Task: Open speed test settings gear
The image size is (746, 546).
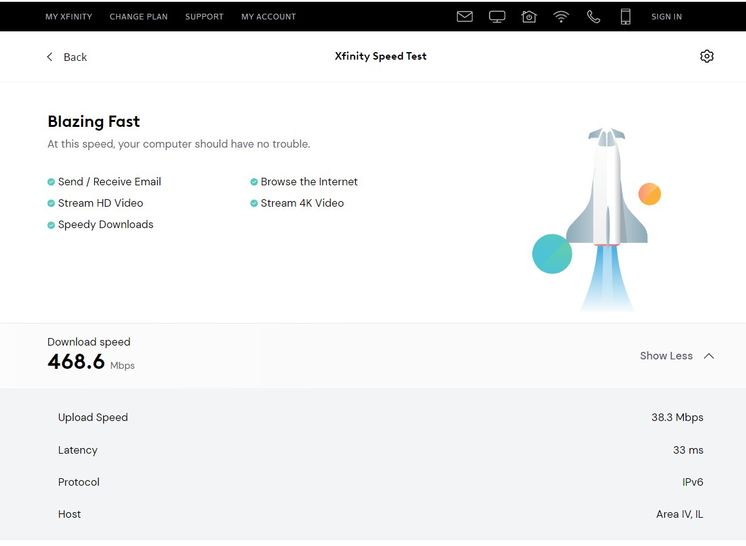Action: 707,56
